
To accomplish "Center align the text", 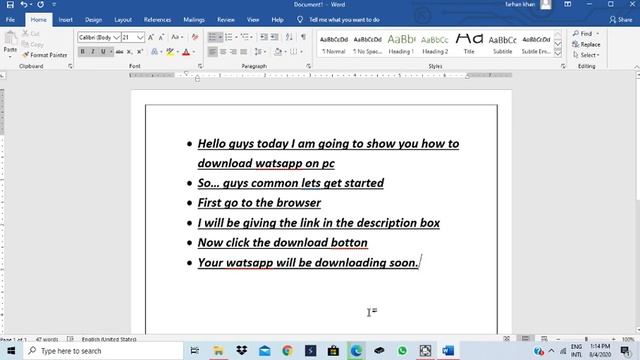I will click(223, 52).
